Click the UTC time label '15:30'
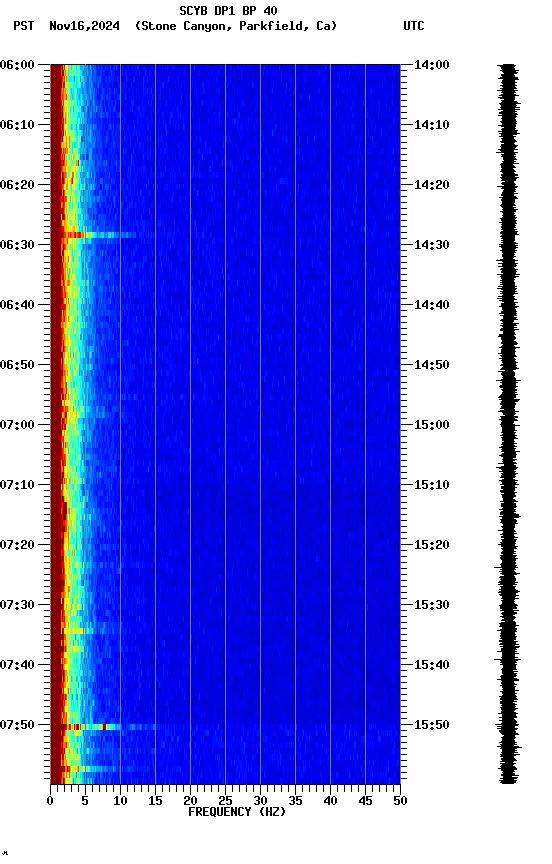This screenshot has height=864, width=552. (432, 605)
